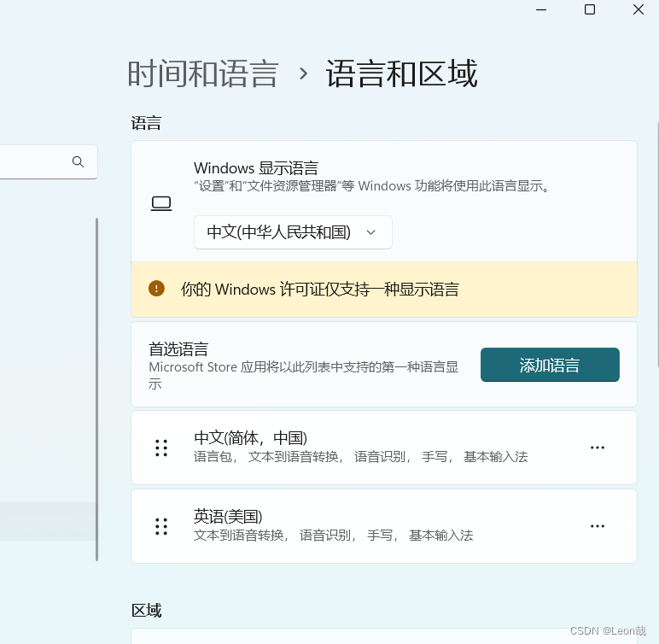
Task: Click the 你的 Windows 许可证仅支持一种显示语言 notice
Action: pos(384,290)
